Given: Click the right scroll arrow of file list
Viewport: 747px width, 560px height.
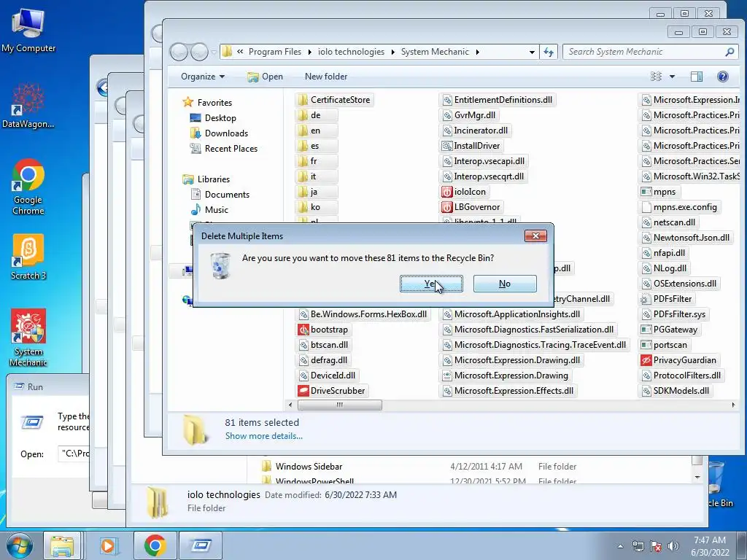Looking at the screenshot, I should (732, 405).
